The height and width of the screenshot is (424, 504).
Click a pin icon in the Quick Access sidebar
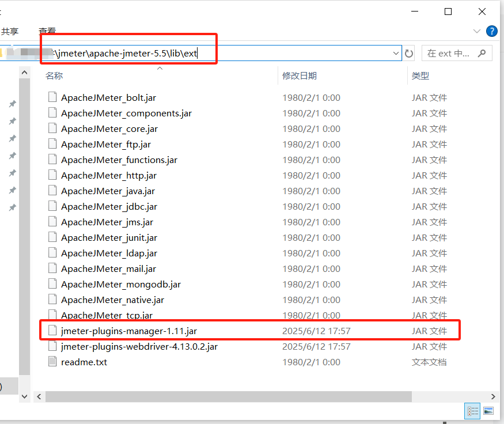point(13,104)
